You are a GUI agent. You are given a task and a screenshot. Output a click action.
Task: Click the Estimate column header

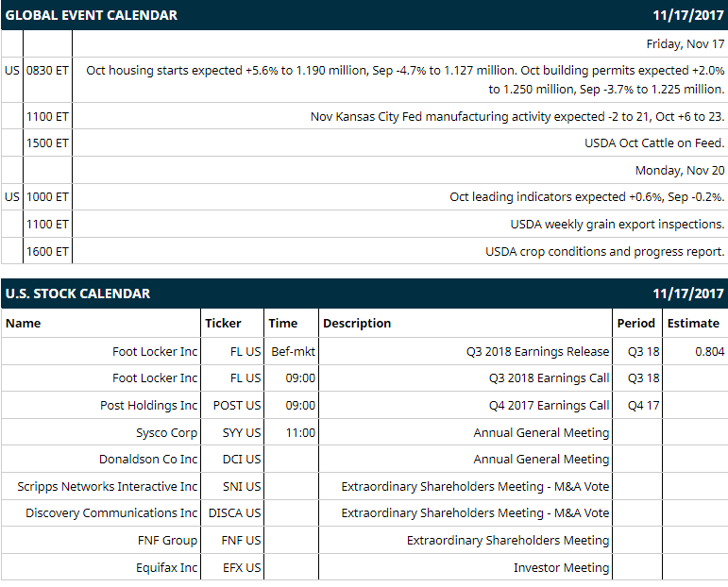693,324
